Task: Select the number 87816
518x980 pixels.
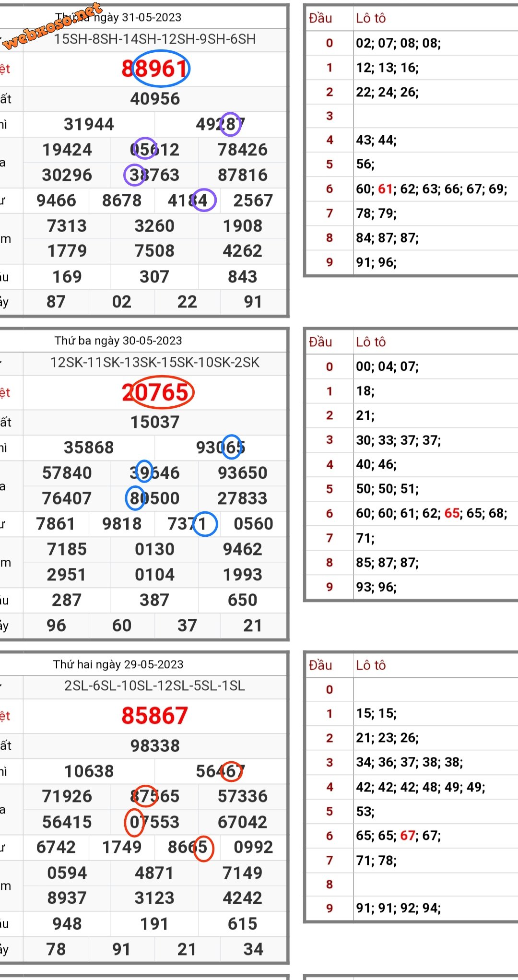Action: [243, 175]
